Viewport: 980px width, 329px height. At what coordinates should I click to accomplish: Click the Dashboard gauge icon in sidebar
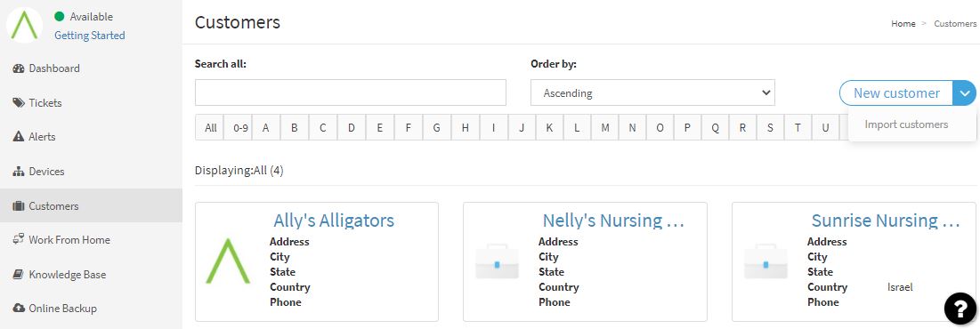coord(18,68)
